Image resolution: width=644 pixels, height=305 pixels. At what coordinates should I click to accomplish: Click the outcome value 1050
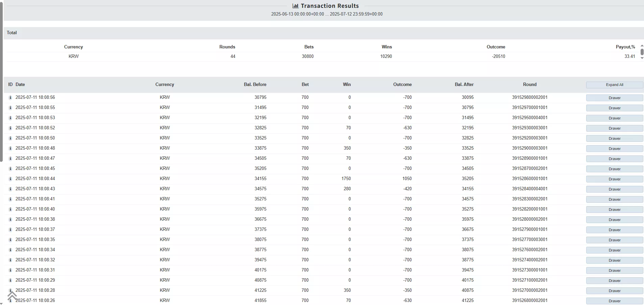407,179
